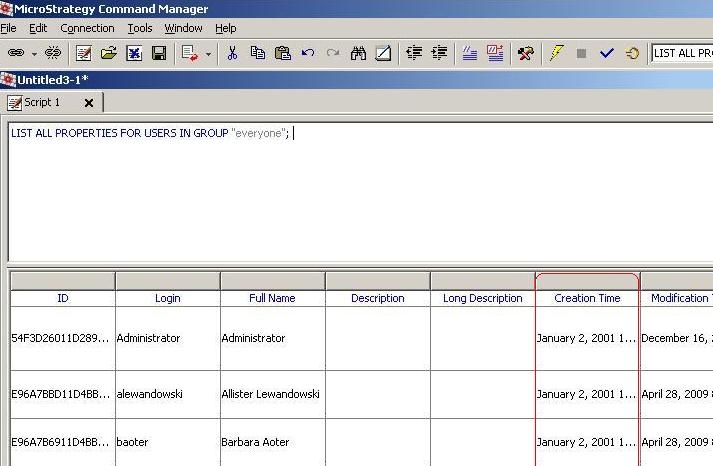Open options with the hammer and wrench icon
The width and height of the screenshot is (713, 466).
[526, 53]
